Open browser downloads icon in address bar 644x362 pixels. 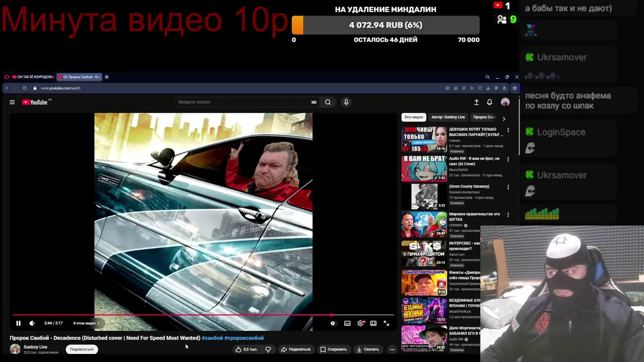[x=488, y=88]
